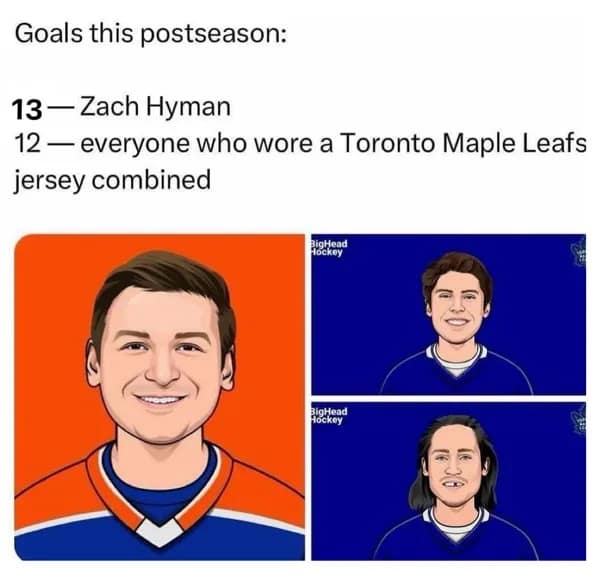
Task: Click the "Goals this postseason:" heading
Action: coord(152,33)
